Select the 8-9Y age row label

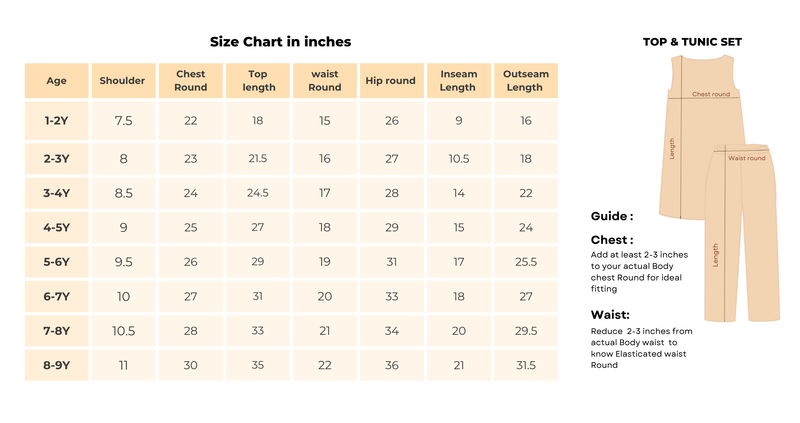[x=56, y=366]
